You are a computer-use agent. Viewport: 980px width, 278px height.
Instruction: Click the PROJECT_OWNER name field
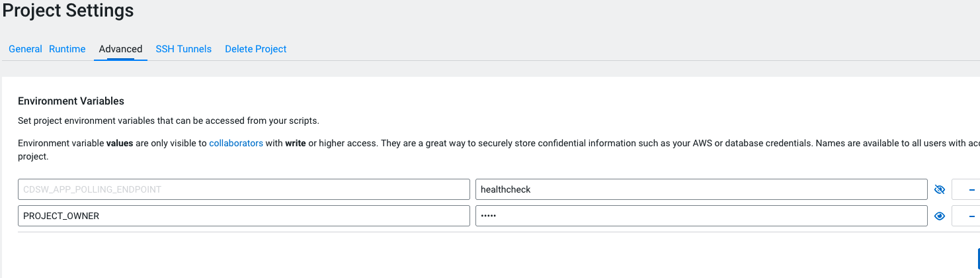point(243,216)
